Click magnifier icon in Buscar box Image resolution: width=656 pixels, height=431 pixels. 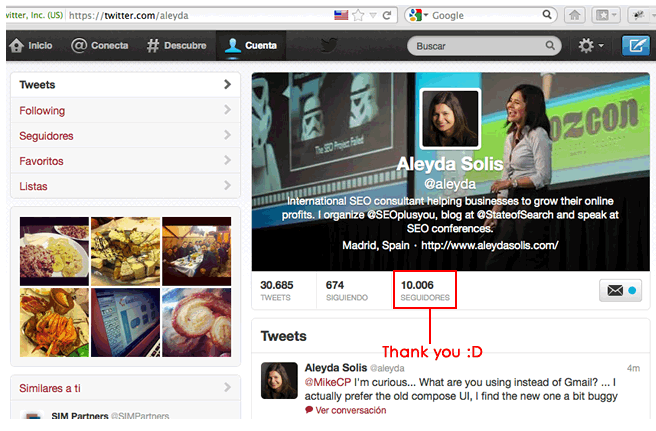(x=550, y=45)
